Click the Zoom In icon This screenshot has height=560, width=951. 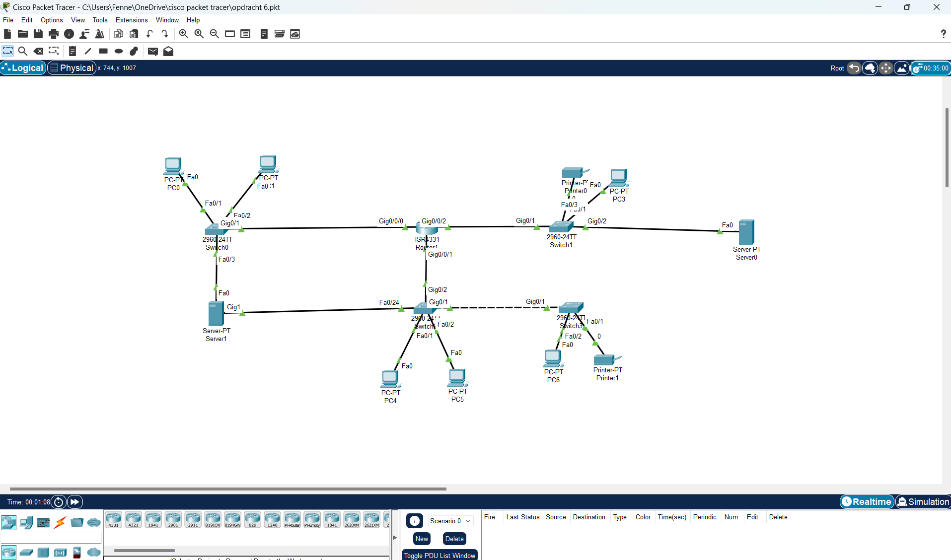pyautogui.click(x=183, y=34)
